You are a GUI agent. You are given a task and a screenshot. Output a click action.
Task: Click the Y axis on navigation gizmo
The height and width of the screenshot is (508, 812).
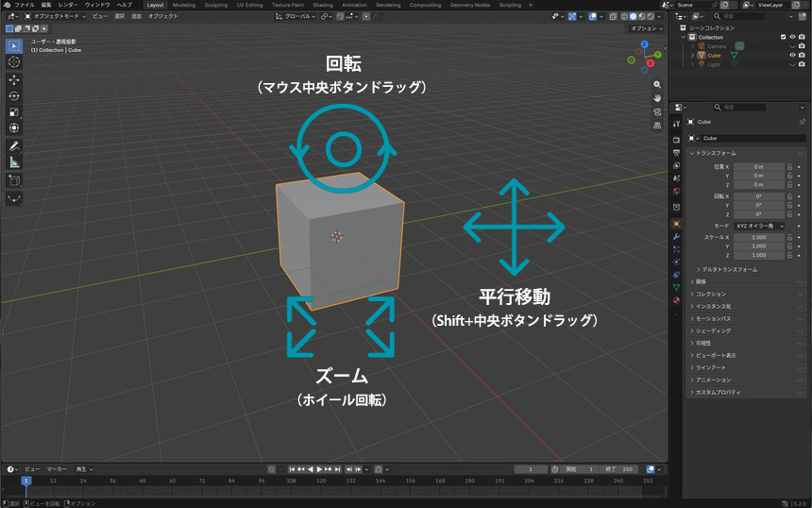pos(658,55)
